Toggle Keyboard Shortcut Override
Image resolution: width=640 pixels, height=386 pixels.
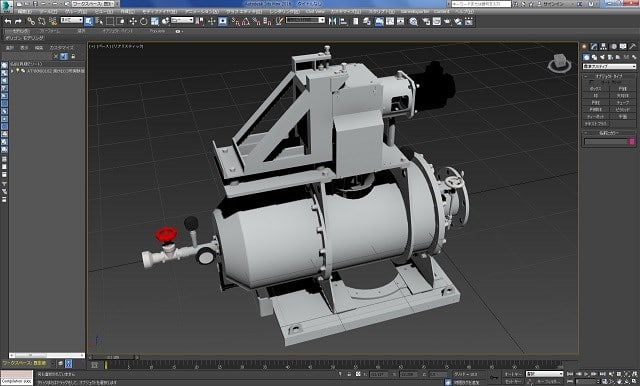(222, 21)
